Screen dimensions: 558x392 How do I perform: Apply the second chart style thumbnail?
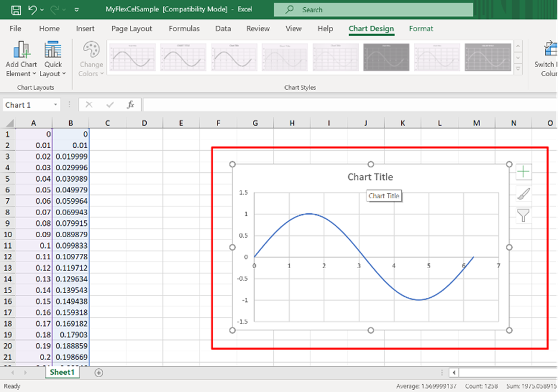click(183, 57)
